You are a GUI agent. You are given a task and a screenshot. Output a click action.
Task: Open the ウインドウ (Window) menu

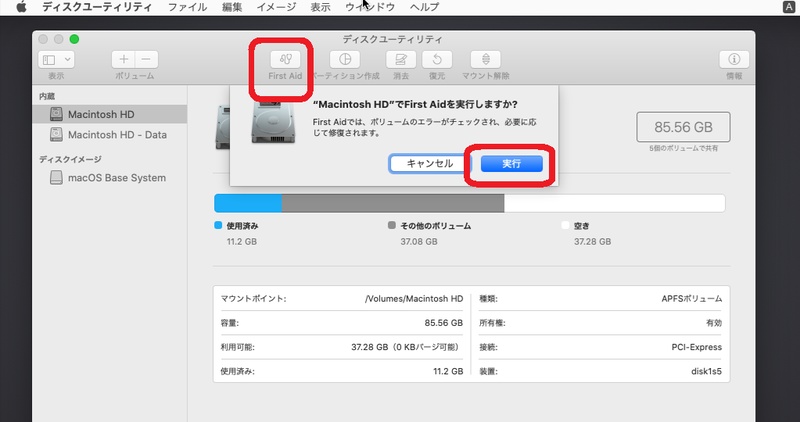point(370,7)
